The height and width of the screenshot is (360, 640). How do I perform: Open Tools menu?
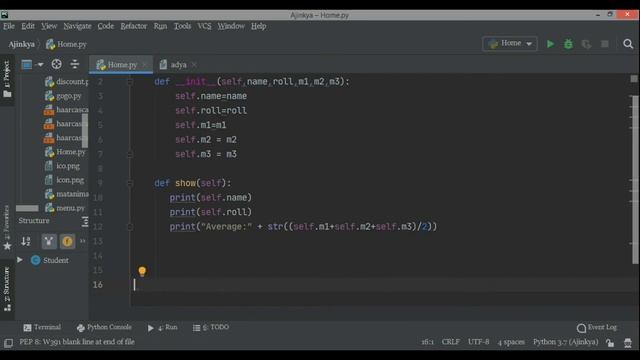[182, 26]
